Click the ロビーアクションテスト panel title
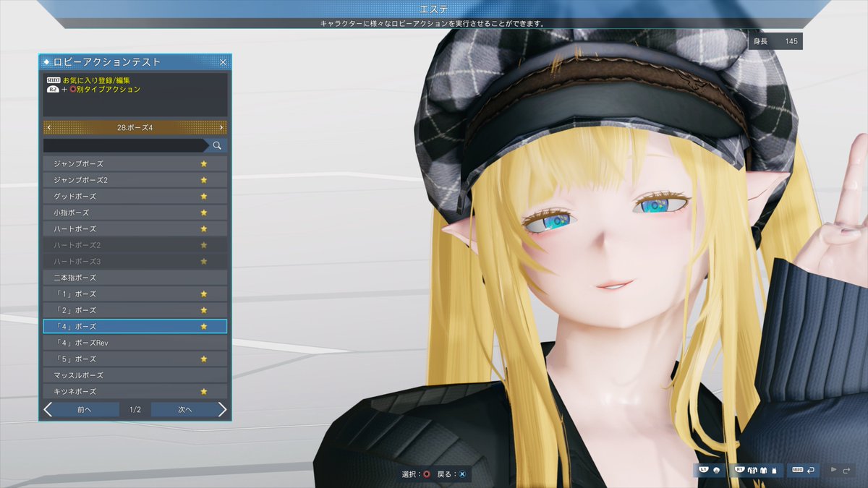868x488 pixels. (x=107, y=62)
